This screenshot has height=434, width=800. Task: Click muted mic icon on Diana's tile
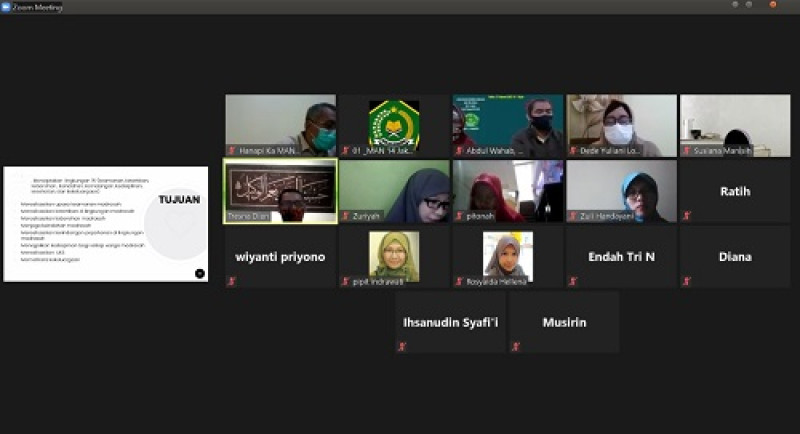coord(687,282)
